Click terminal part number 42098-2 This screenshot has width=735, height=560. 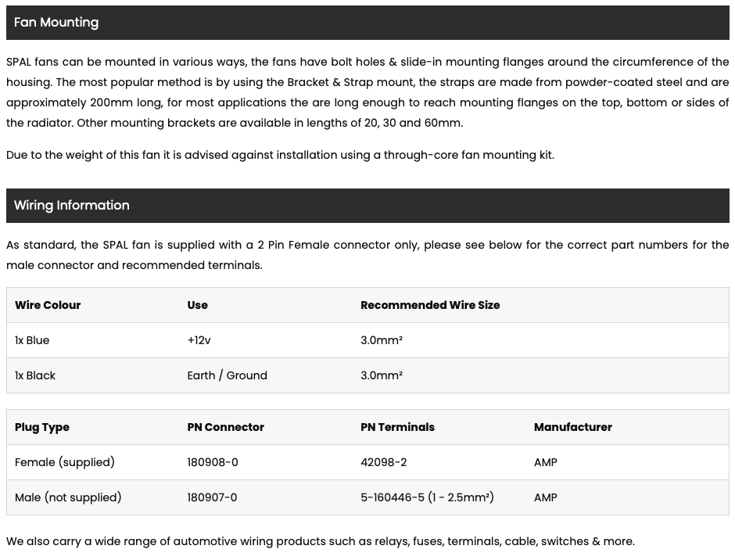coord(383,462)
